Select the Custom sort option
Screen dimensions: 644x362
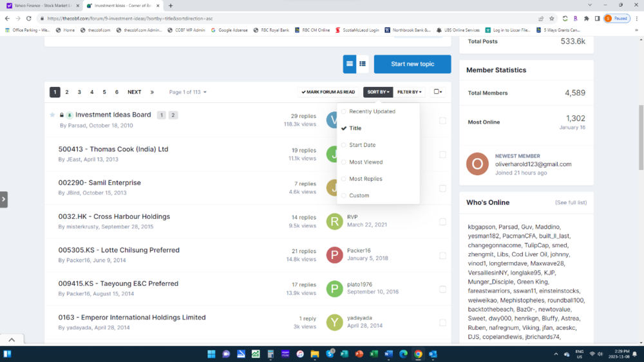click(359, 196)
